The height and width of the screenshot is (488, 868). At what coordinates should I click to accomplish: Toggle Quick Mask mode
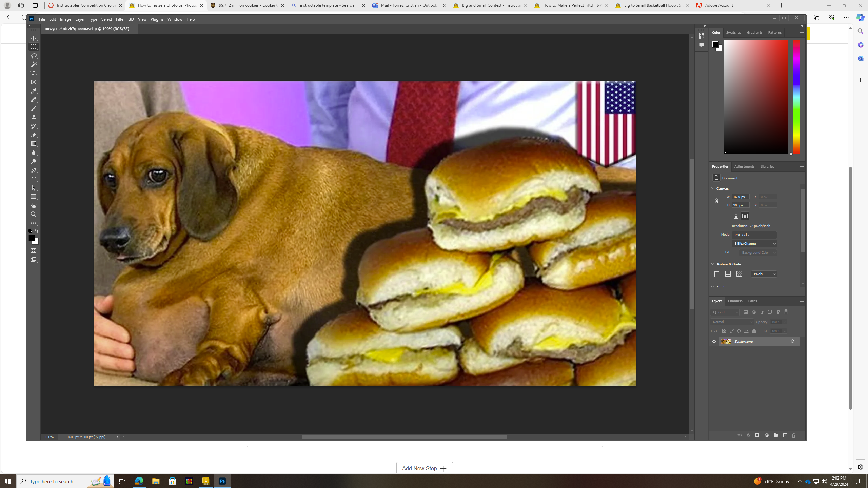[x=34, y=251]
